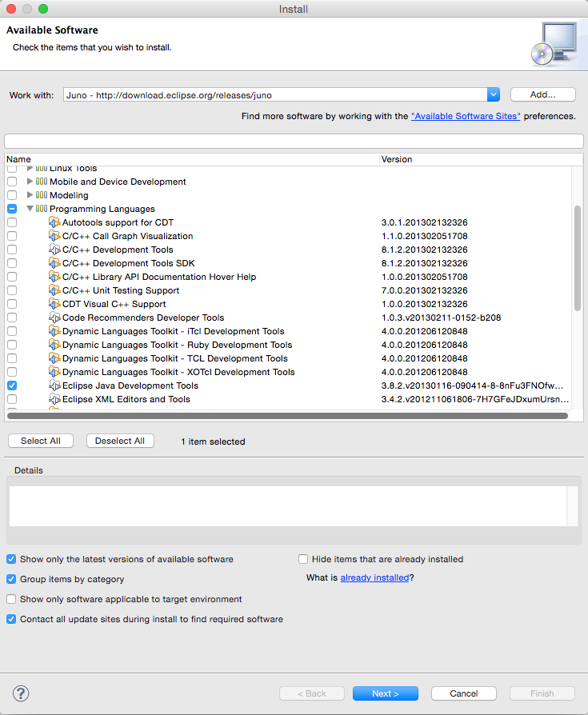Click the CDT Visual C++ Support feature icon

54,304
